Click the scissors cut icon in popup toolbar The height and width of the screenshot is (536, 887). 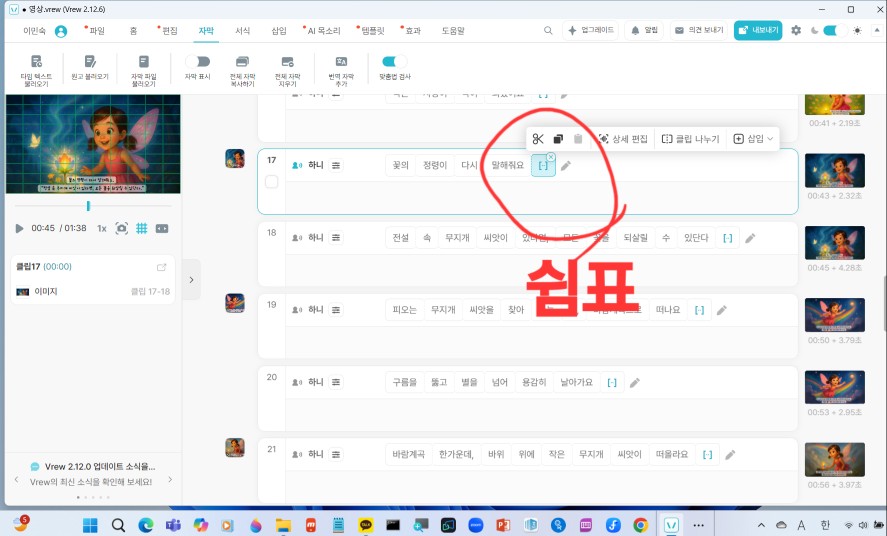point(538,139)
